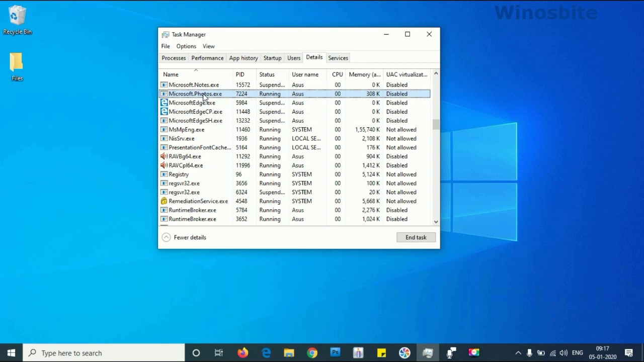Click the MicrosoftEdge.exe row's Edge icon
This screenshot has width=644, height=362.
pyautogui.click(x=164, y=103)
